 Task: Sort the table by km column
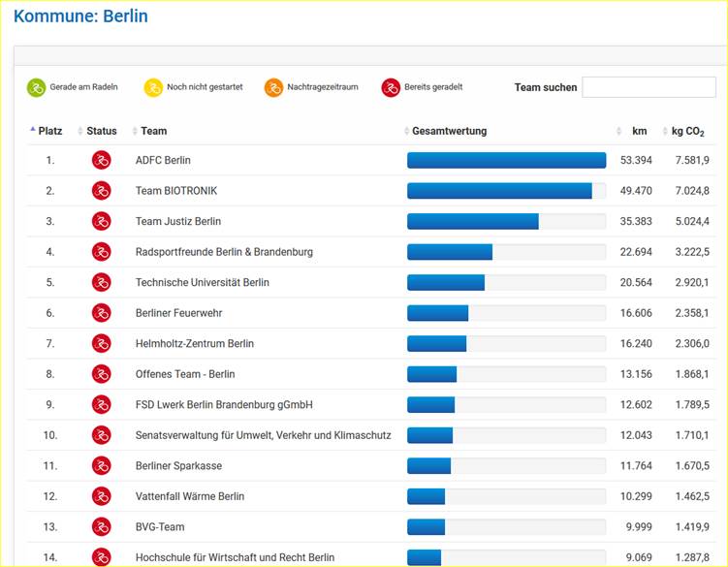(x=639, y=131)
